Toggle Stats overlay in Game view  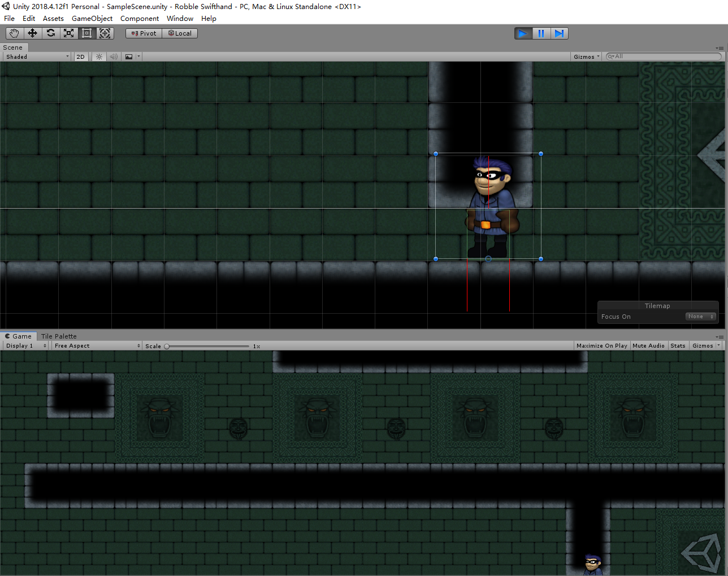pos(678,345)
